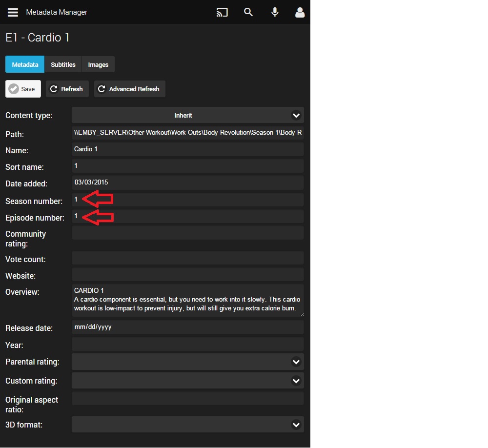This screenshot has width=488, height=448.
Task: Click inside the Overview text area
Action: (187, 300)
